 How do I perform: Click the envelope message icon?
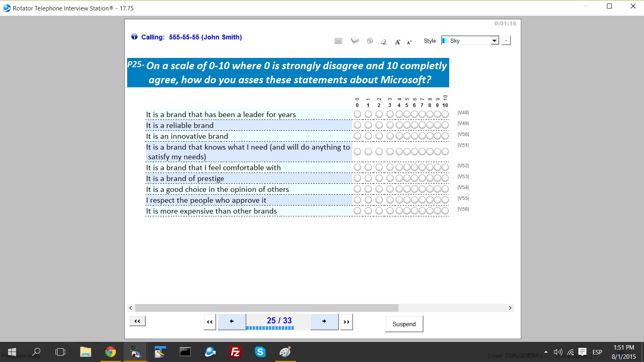(338, 41)
